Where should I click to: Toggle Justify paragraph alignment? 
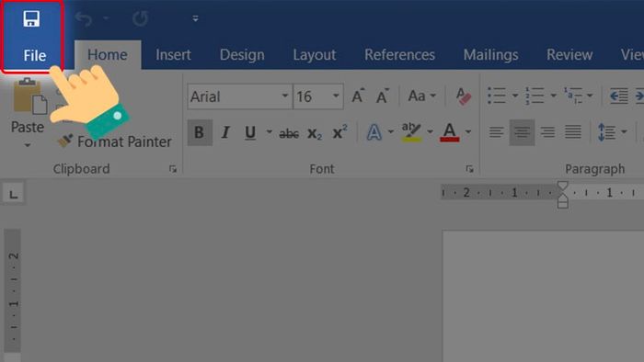[573, 132]
